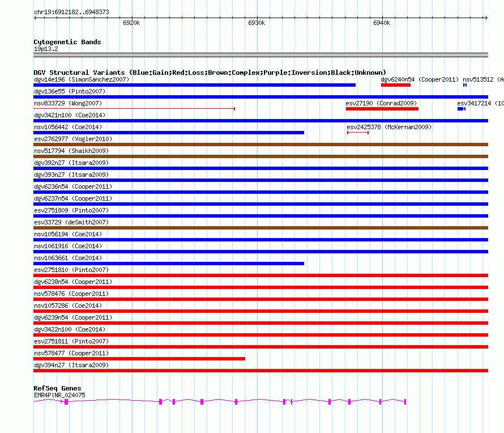Screen dimensions: 504x433
Task: Click the Cytogenetic Bands track title
Action: [67, 42]
